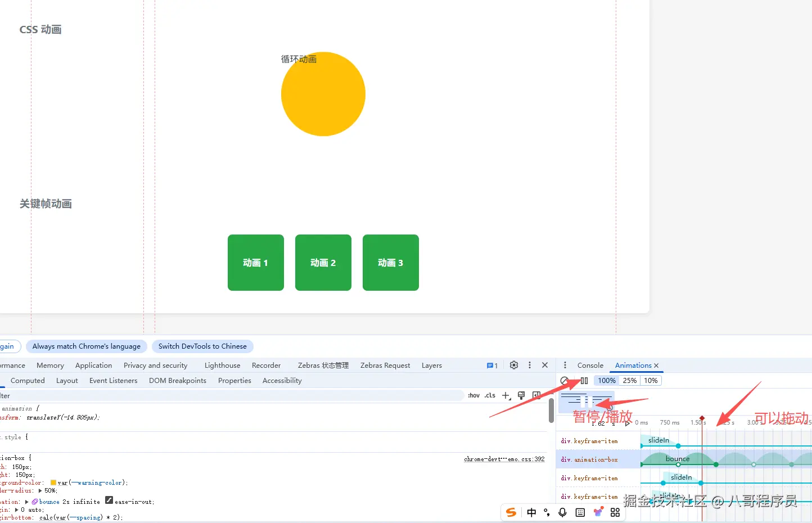Click the clear all animations icon

[x=565, y=381]
